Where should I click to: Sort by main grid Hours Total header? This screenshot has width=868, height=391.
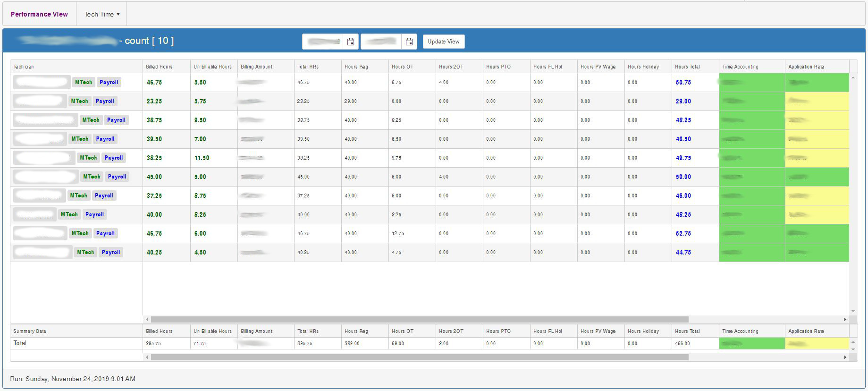pos(695,67)
